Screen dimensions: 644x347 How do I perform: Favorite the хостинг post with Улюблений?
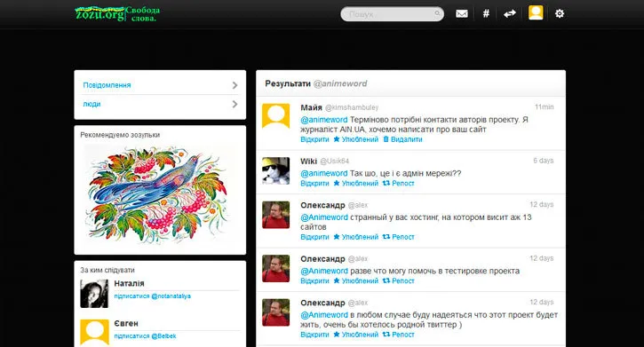point(355,237)
